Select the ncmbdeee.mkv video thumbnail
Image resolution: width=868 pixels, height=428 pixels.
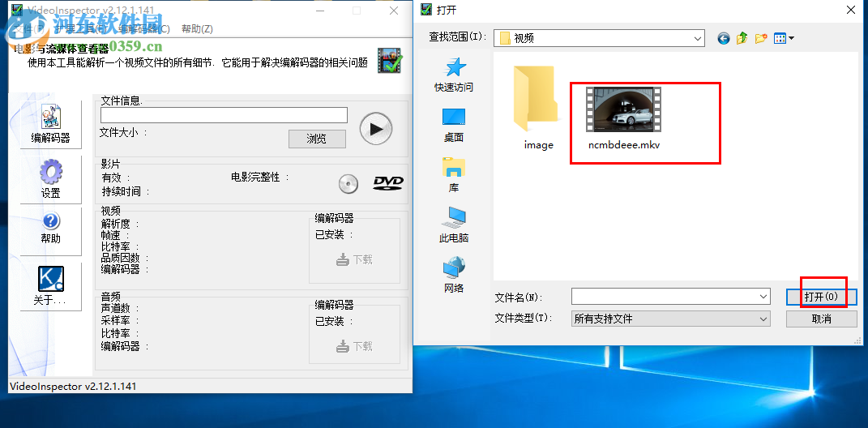coord(624,109)
